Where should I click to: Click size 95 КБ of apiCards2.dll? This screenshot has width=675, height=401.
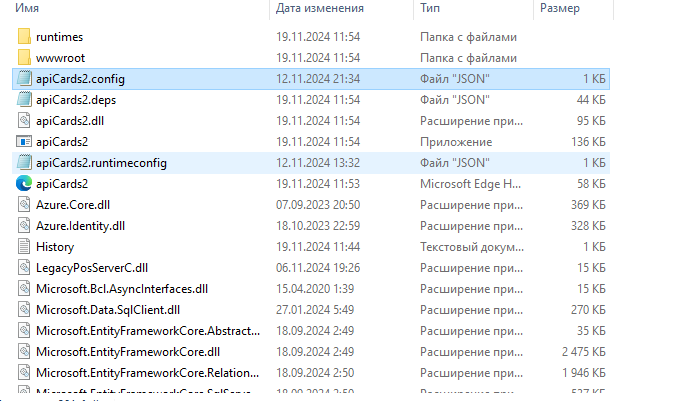pyautogui.click(x=591, y=121)
